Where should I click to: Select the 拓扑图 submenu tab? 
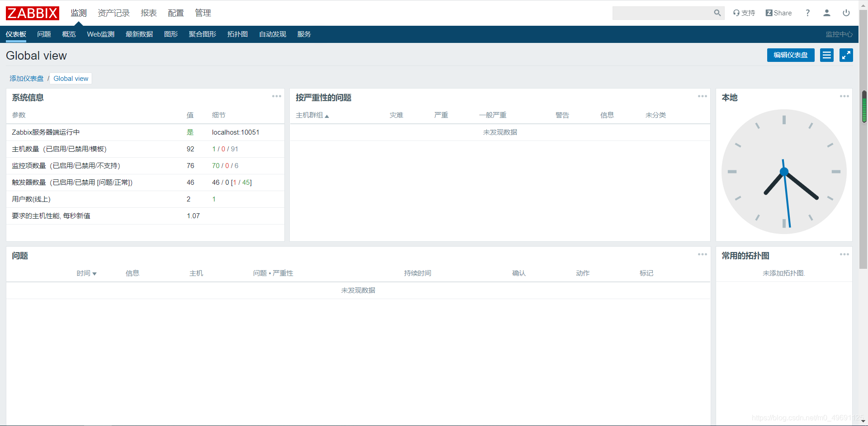pyautogui.click(x=237, y=34)
